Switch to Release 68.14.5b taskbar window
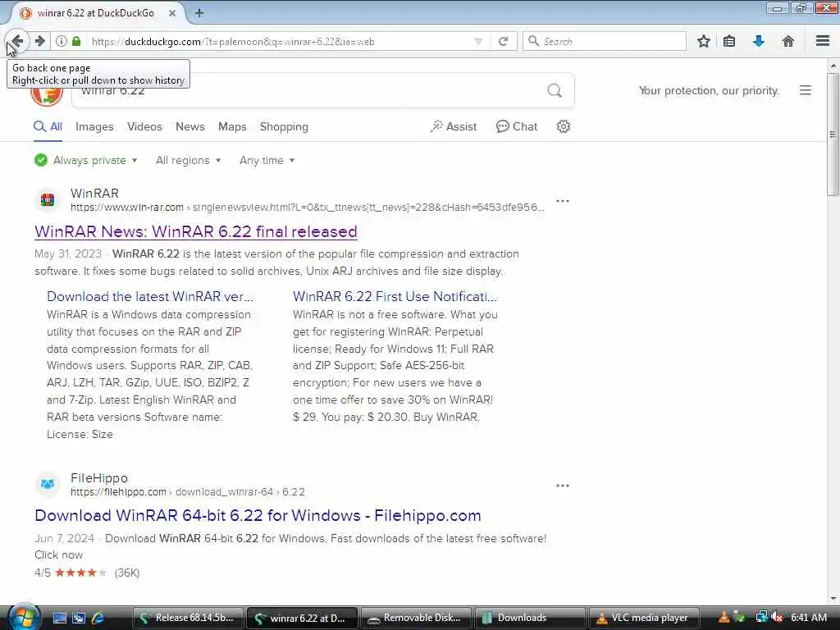 point(186,618)
